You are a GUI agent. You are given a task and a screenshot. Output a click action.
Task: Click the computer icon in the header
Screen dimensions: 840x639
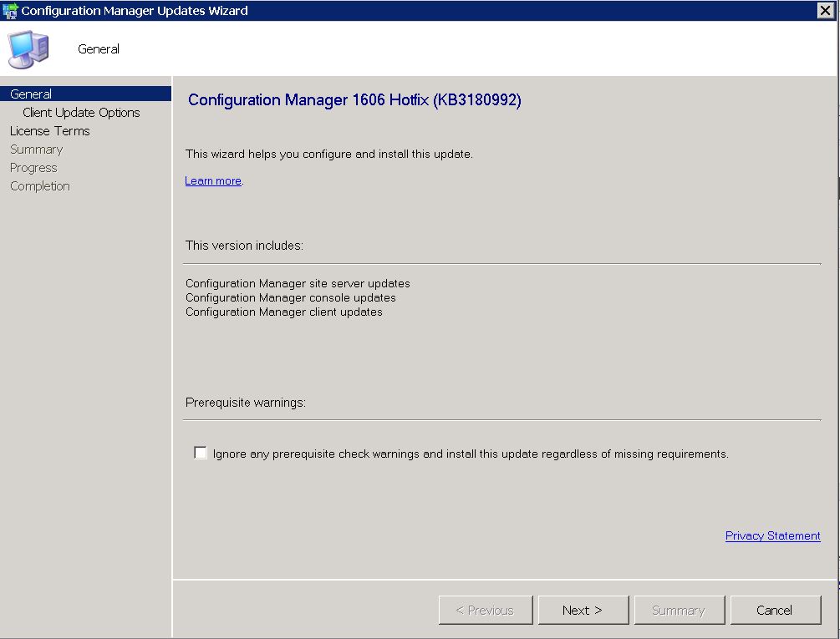coord(29,49)
